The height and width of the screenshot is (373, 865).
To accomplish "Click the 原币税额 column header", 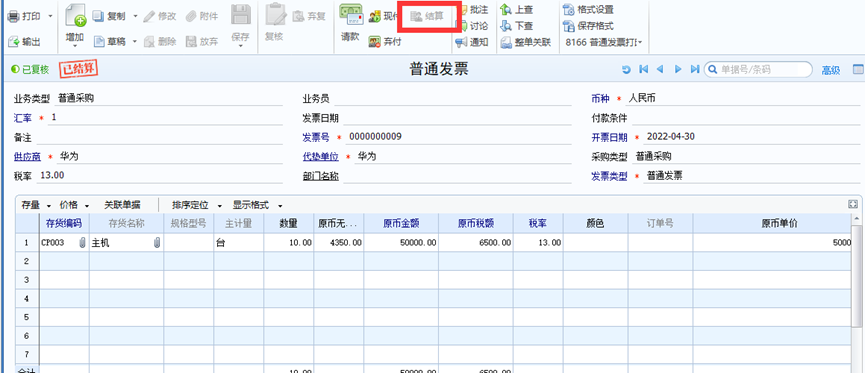I will coord(476,223).
